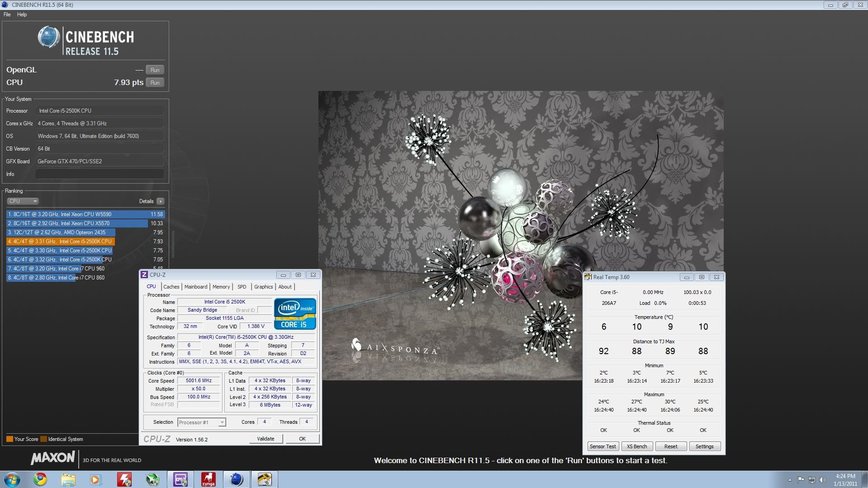868x488 pixels.
Task: Open the Processor #1 selection dropdown
Action: tap(201, 422)
